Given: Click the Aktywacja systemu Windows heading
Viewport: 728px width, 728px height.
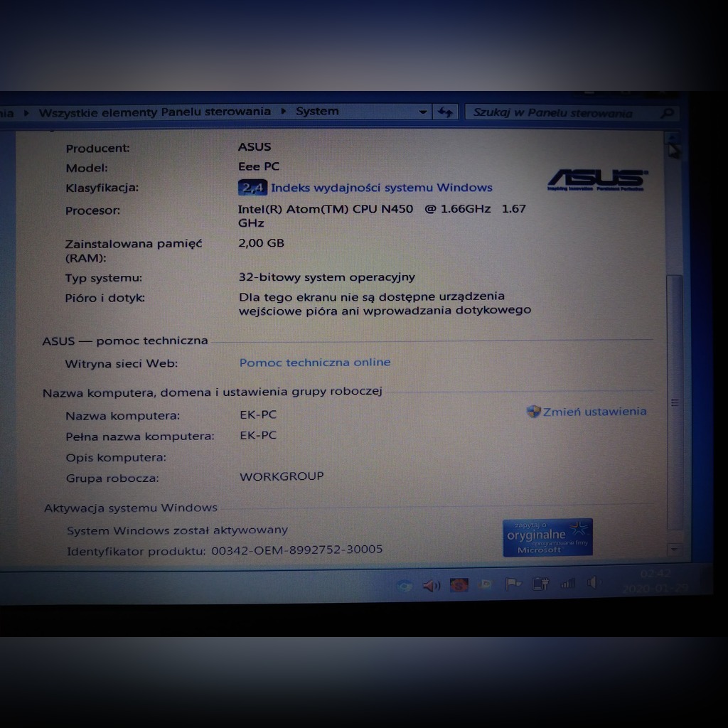Looking at the screenshot, I should [131, 508].
